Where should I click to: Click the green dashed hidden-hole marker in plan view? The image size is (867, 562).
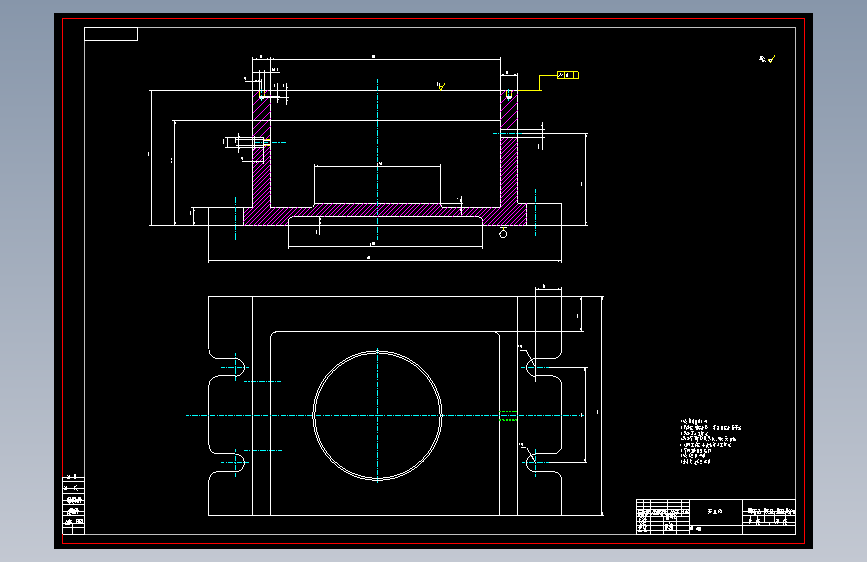point(508,416)
